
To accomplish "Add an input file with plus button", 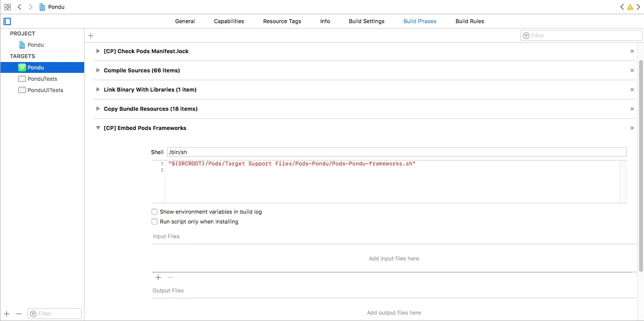I will tap(158, 278).
